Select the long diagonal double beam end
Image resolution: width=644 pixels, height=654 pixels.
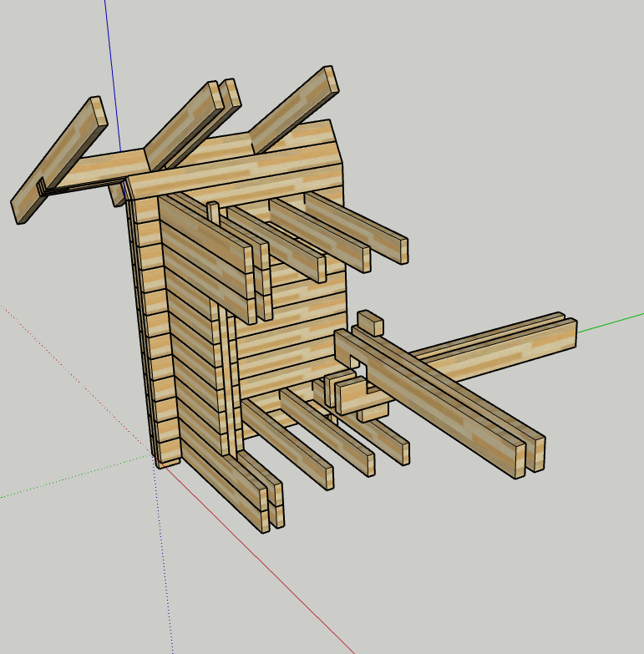click(530, 457)
